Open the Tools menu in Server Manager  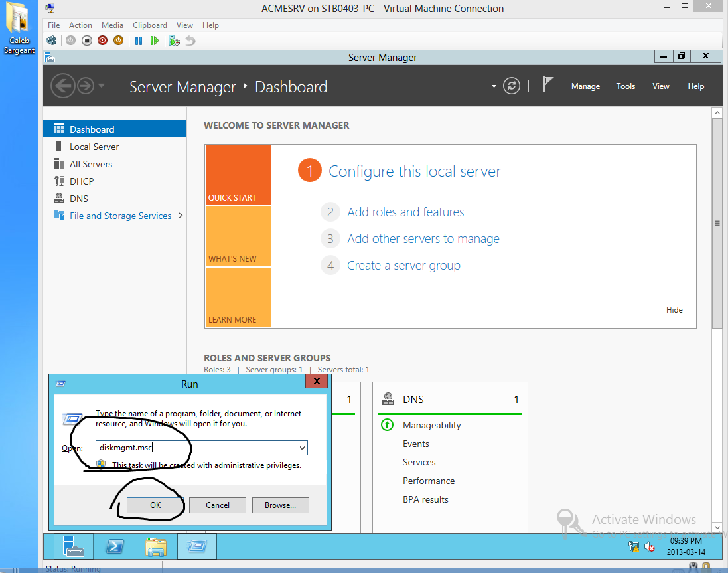tap(625, 86)
